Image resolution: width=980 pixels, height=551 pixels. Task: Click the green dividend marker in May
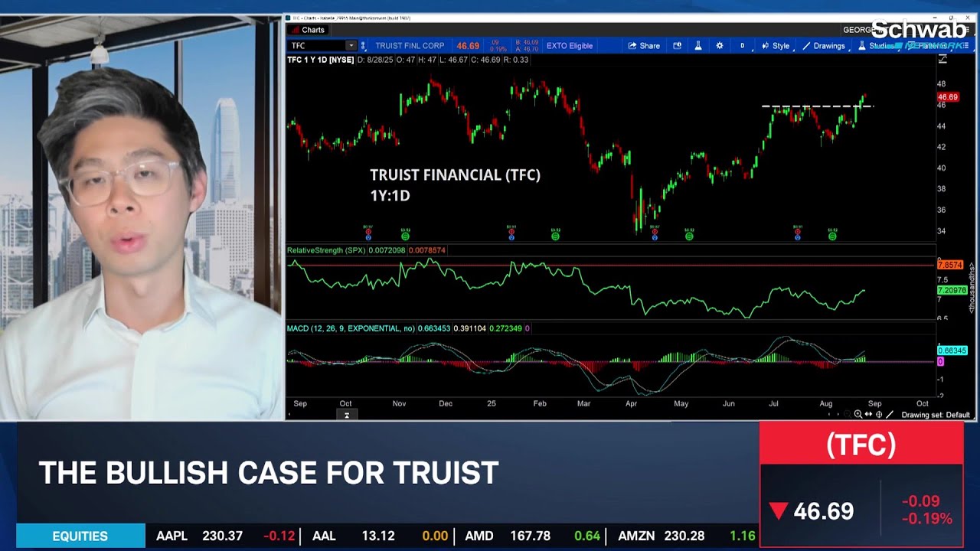click(x=689, y=236)
